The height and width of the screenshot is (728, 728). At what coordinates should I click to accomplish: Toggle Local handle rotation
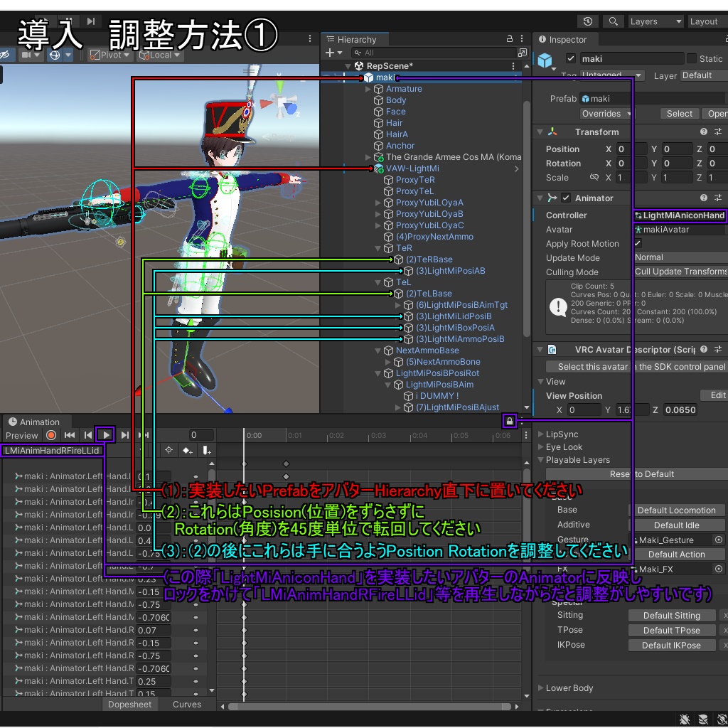pyautogui.click(x=160, y=55)
